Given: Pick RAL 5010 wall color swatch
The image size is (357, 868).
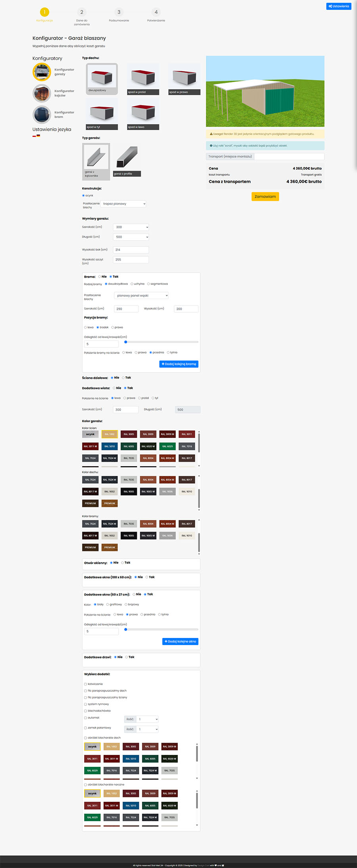Looking at the screenshot, I should pos(109,446).
